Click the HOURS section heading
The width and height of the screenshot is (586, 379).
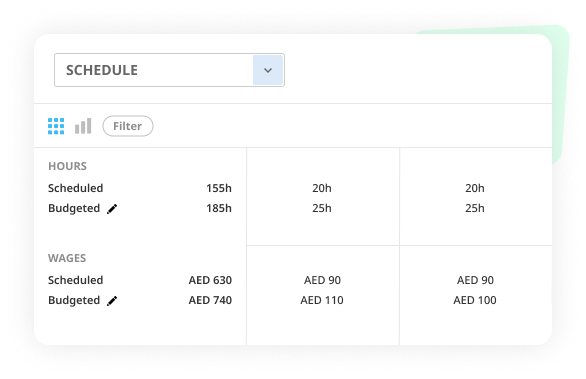click(x=67, y=166)
